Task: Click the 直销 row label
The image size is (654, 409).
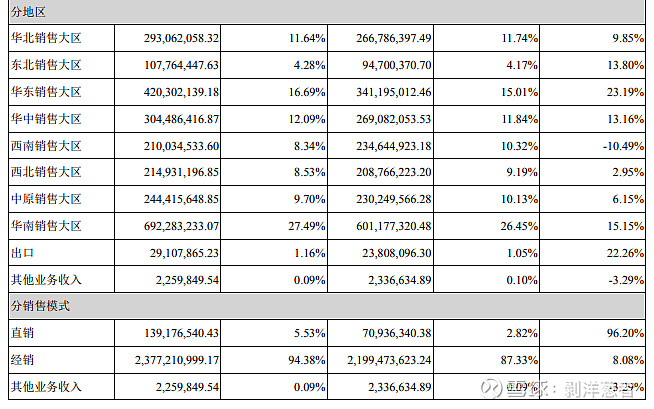Action: point(21,332)
